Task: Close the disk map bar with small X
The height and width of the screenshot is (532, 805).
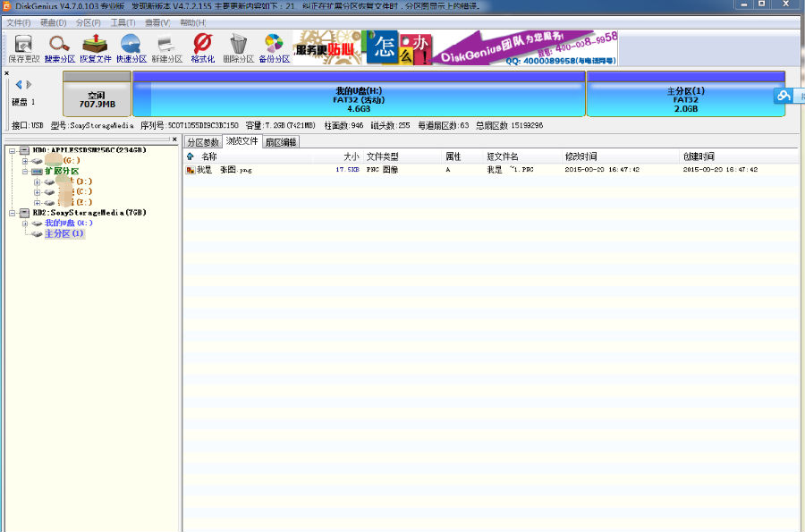Action: tap(6, 73)
